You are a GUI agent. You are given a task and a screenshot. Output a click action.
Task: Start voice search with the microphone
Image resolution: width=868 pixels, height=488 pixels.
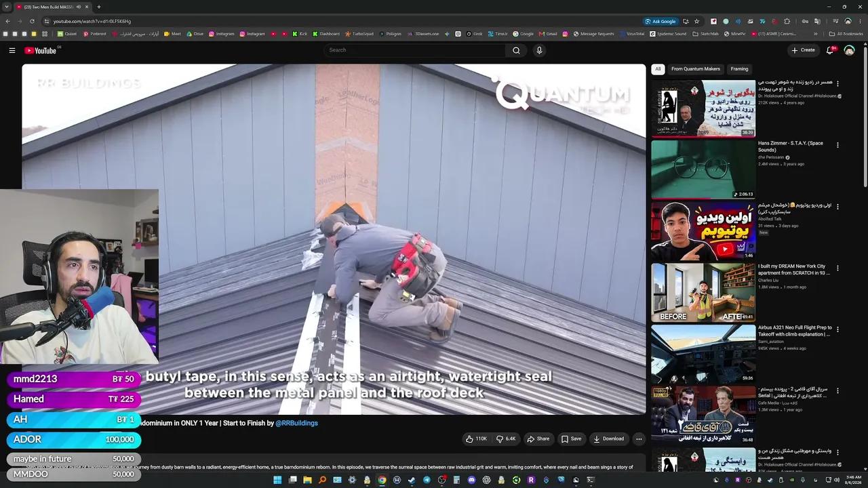tap(539, 50)
